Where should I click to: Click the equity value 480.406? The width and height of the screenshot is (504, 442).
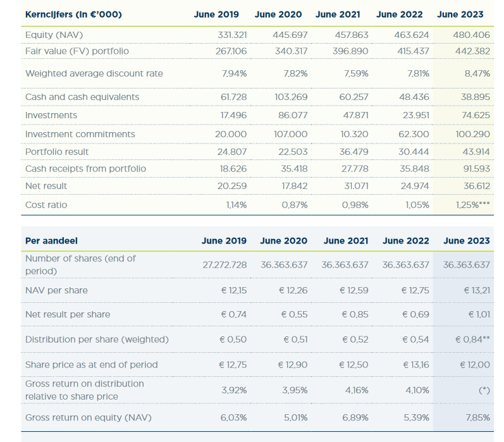(472, 35)
